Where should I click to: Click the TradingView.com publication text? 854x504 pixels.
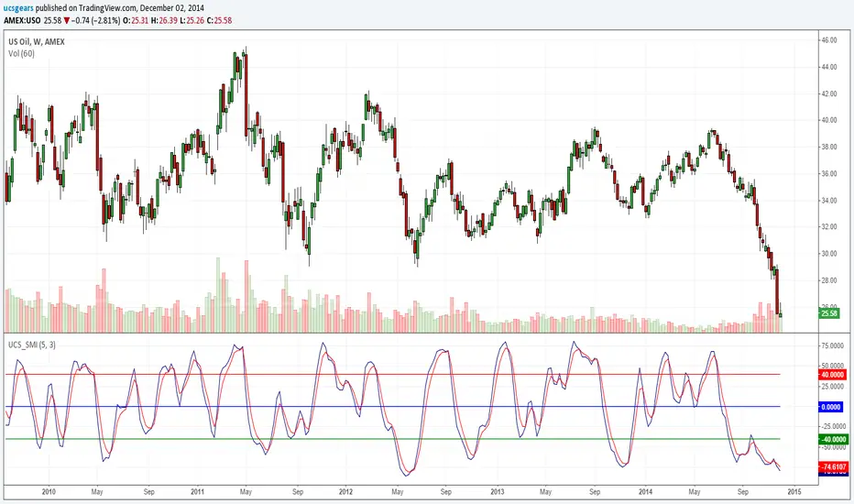109,8
